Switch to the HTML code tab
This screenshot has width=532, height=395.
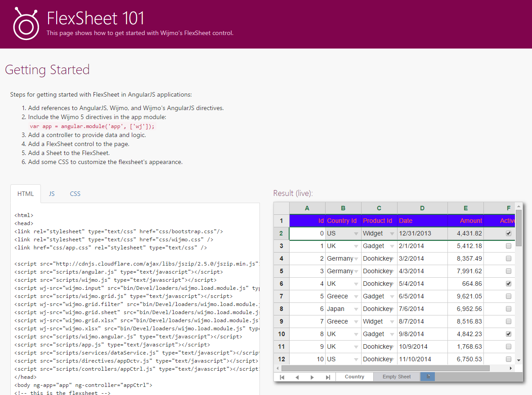coord(26,194)
